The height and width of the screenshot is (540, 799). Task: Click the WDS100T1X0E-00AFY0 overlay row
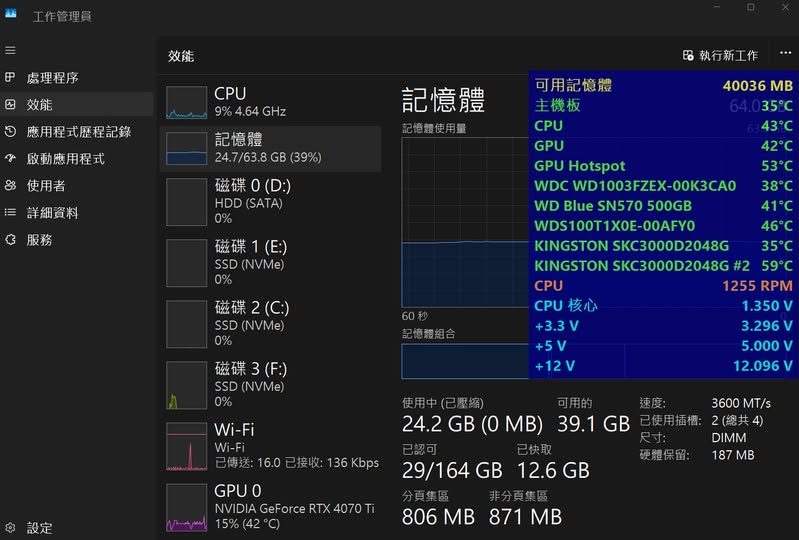[663, 226]
